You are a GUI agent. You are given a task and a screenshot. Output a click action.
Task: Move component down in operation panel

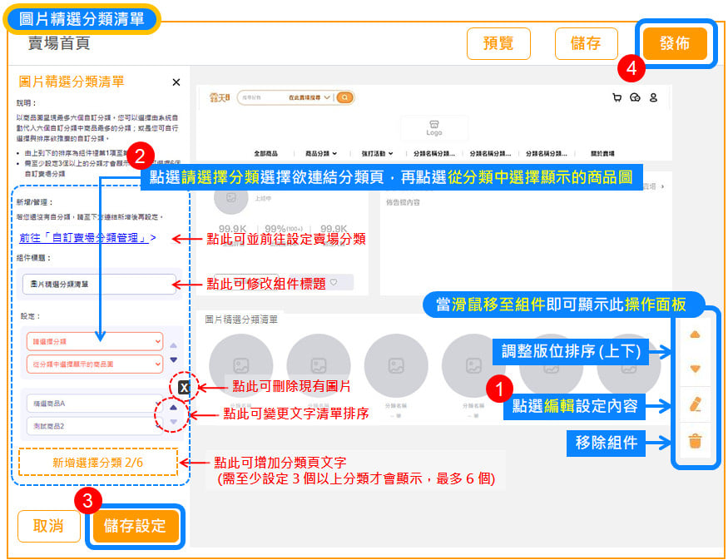pyautogui.click(x=696, y=369)
